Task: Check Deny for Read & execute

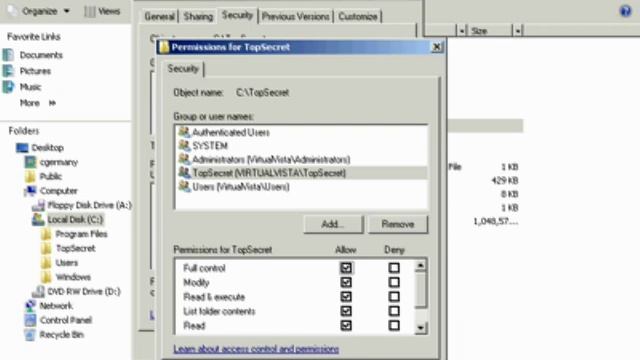Action: [394, 296]
